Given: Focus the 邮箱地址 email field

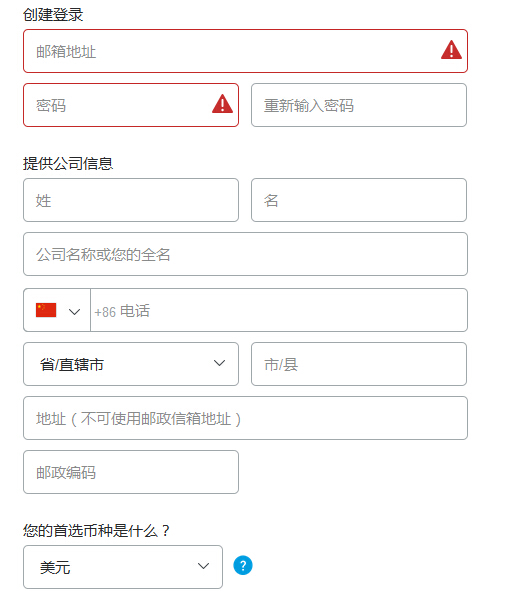Looking at the screenshot, I should pos(245,51).
